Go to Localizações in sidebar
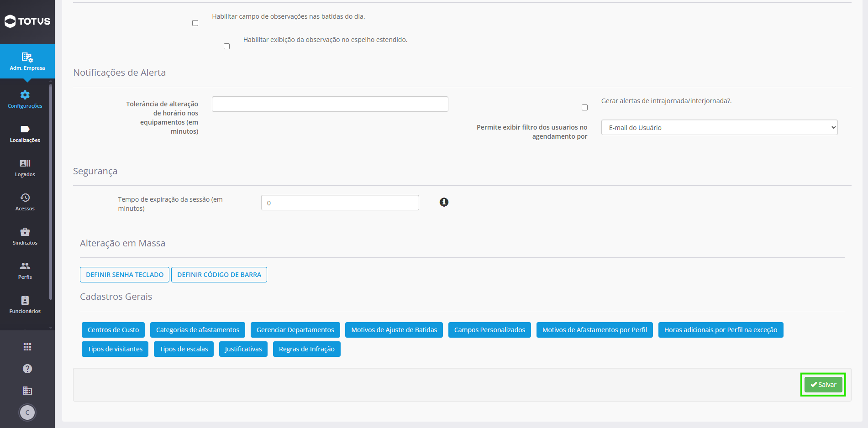The width and height of the screenshot is (868, 428). pos(25,134)
